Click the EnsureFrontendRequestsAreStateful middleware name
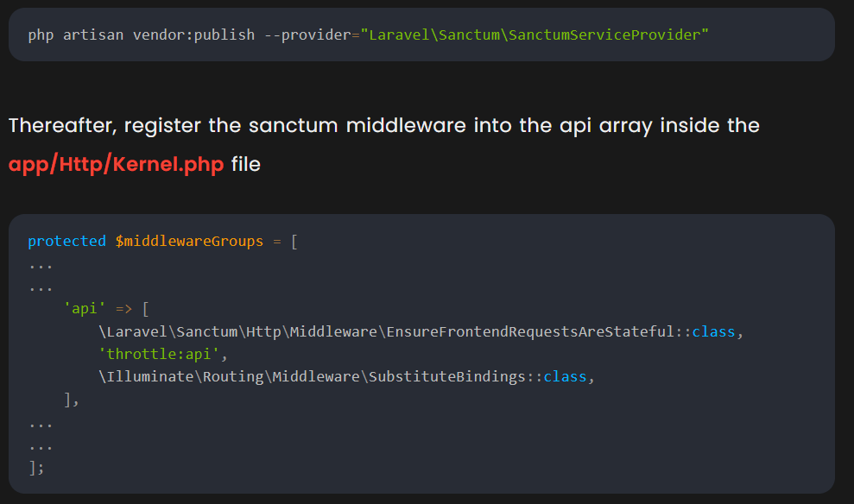Screen dimensions: 854x504 pos(531,331)
